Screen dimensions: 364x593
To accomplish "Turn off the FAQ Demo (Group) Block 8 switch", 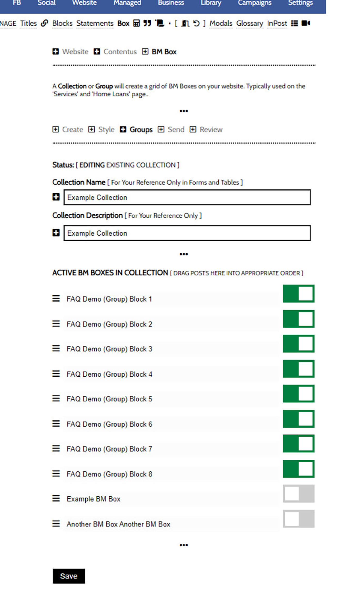I will pyautogui.click(x=298, y=468).
